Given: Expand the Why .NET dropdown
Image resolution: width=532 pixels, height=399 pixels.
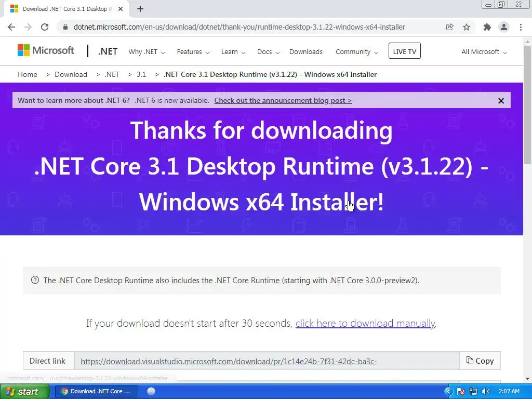Looking at the screenshot, I should [x=147, y=52].
